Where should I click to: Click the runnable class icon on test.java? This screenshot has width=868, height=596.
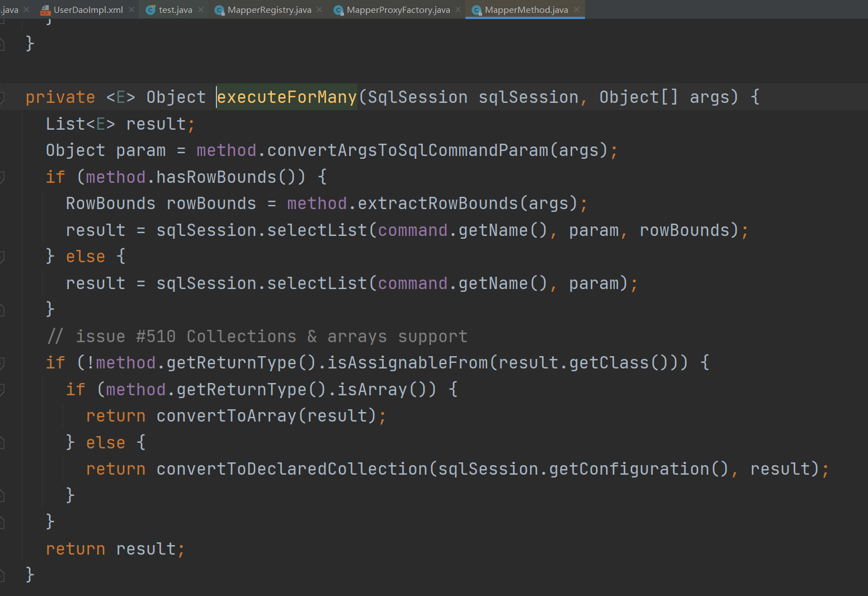(x=150, y=10)
